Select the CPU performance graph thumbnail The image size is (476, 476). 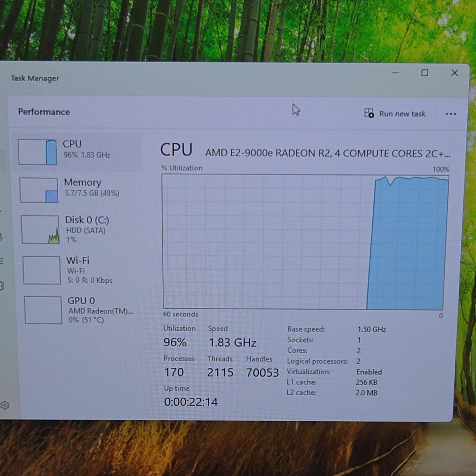tap(37, 152)
